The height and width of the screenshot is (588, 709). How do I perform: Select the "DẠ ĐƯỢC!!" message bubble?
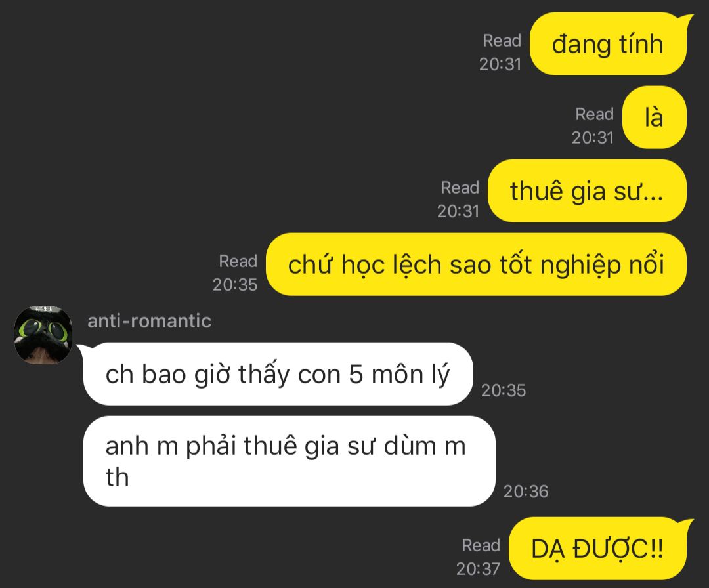point(599,549)
